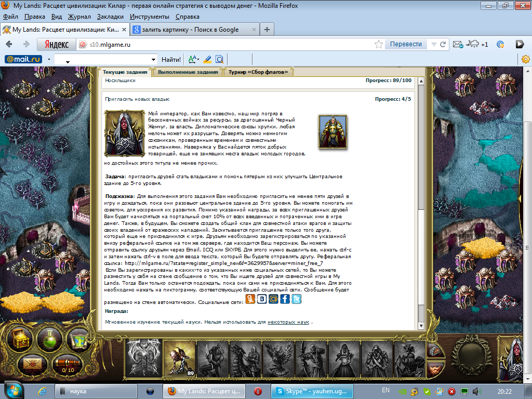Screen dimensions: 532x399
Task: Click the gold armored knight portrait
Action: tap(333, 131)
